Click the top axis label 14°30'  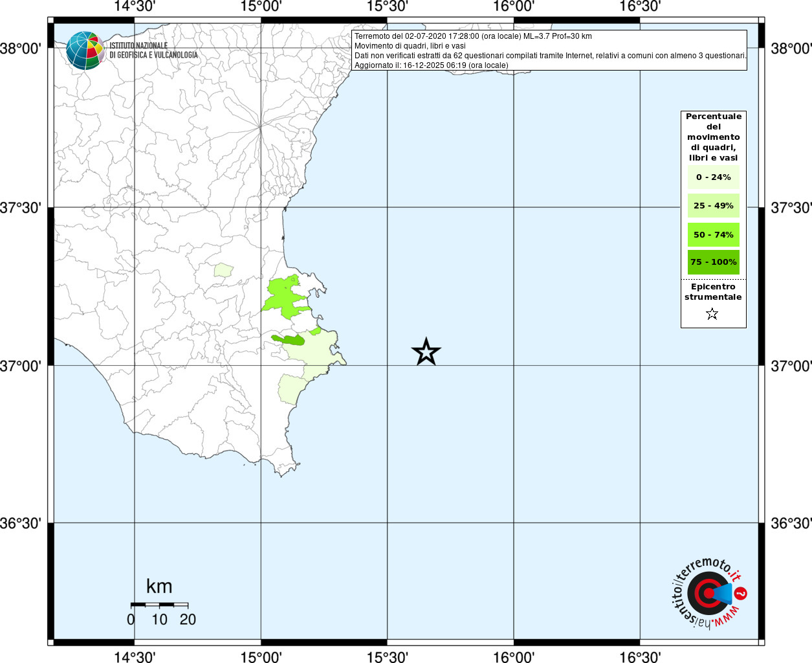click(x=134, y=6)
